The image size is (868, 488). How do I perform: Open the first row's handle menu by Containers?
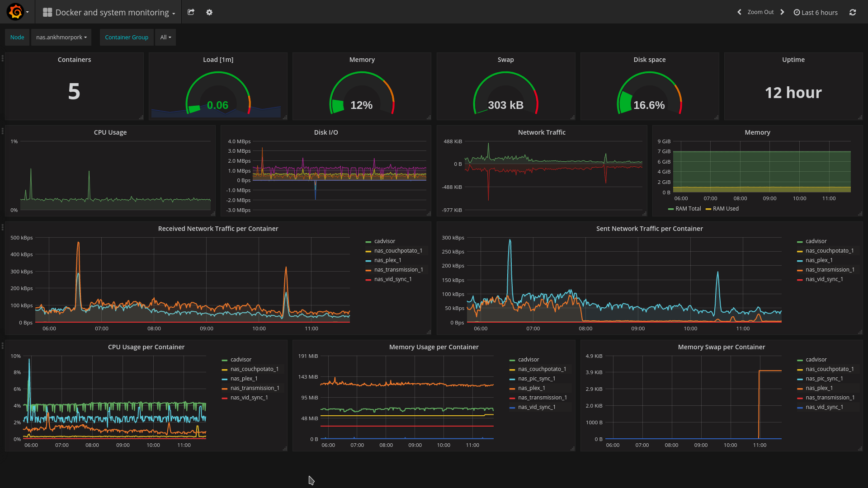click(x=3, y=58)
